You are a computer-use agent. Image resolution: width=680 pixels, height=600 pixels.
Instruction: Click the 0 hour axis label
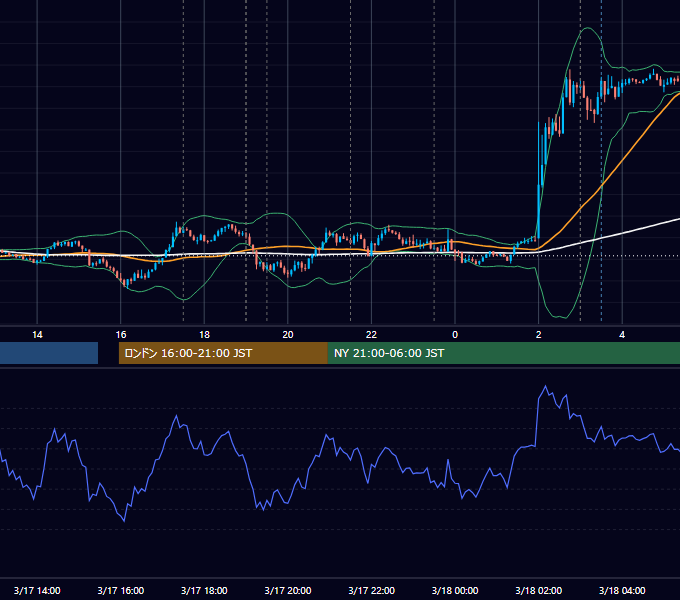click(455, 335)
